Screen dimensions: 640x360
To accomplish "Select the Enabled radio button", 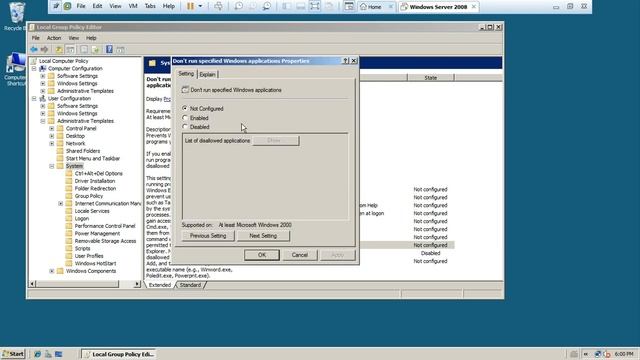I will (185, 118).
